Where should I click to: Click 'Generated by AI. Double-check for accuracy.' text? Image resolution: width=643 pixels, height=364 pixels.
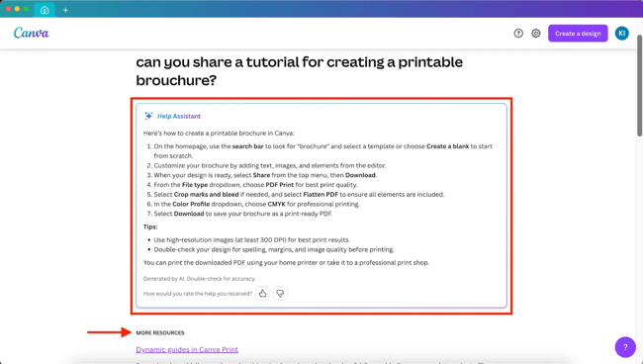(199, 279)
